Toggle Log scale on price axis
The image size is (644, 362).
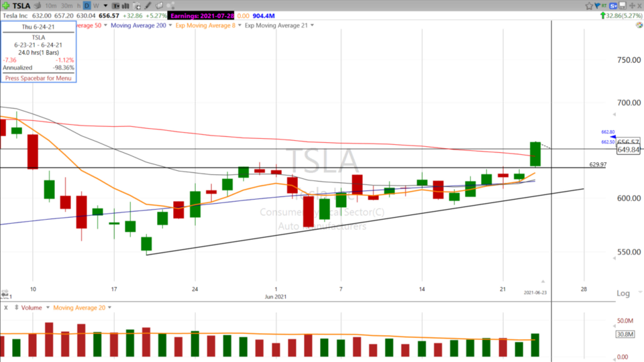pyautogui.click(x=623, y=294)
